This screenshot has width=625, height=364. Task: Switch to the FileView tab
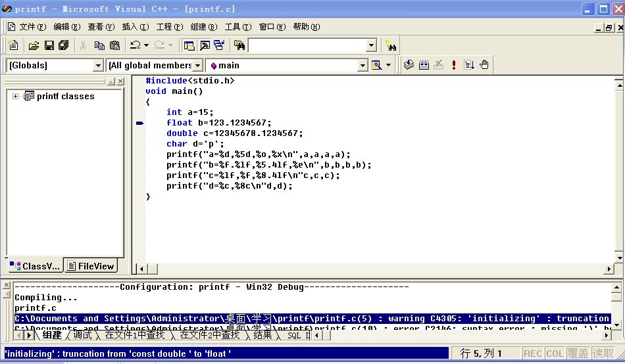pyautogui.click(x=91, y=266)
